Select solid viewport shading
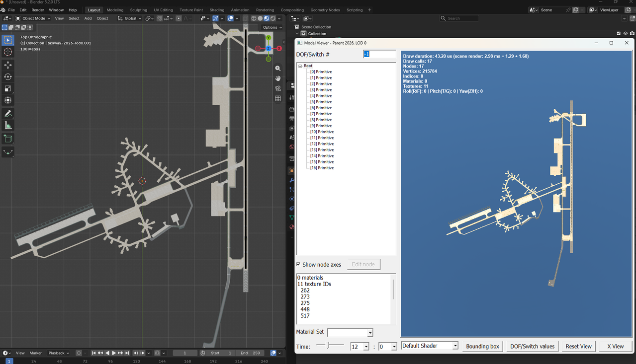This screenshot has width=636, height=364. point(260,18)
